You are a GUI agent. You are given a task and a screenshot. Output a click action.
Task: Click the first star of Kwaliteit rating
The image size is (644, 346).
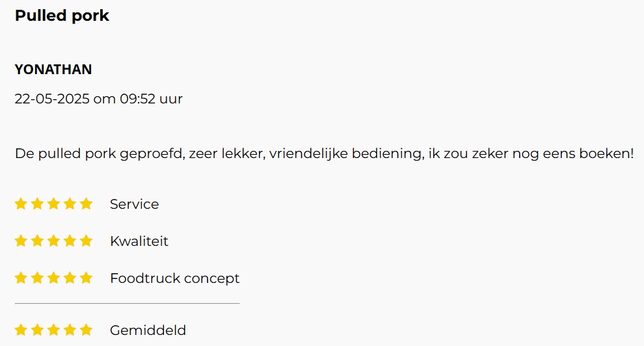point(21,241)
